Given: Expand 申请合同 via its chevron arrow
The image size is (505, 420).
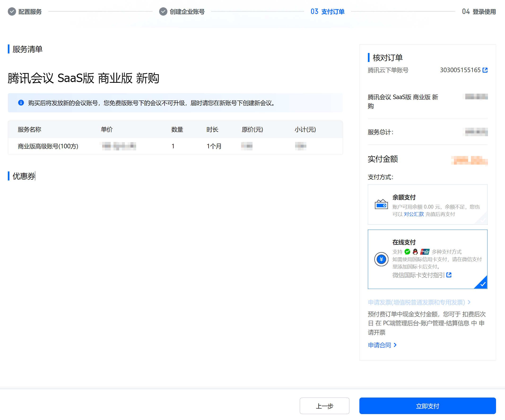Looking at the screenshot, I should (x=395, y=345).
